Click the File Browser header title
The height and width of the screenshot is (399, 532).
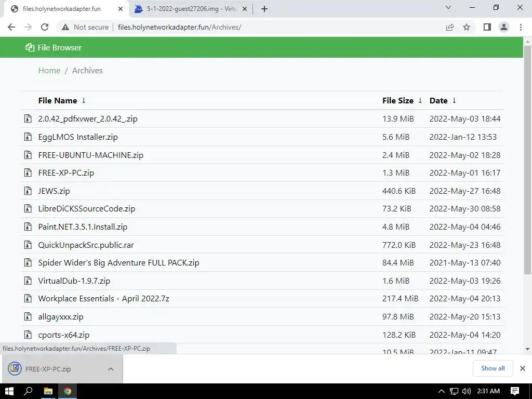(x=59, y=47)
